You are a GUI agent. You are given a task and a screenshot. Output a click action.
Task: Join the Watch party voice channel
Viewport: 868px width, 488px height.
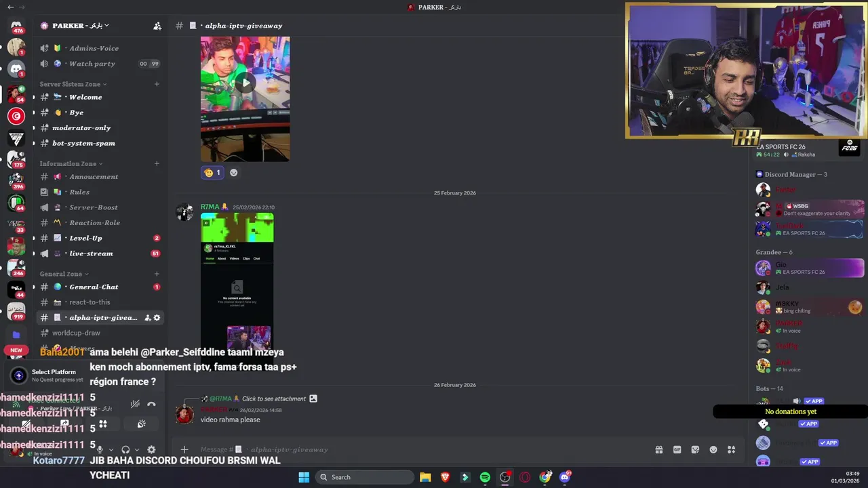coord(100,64)
